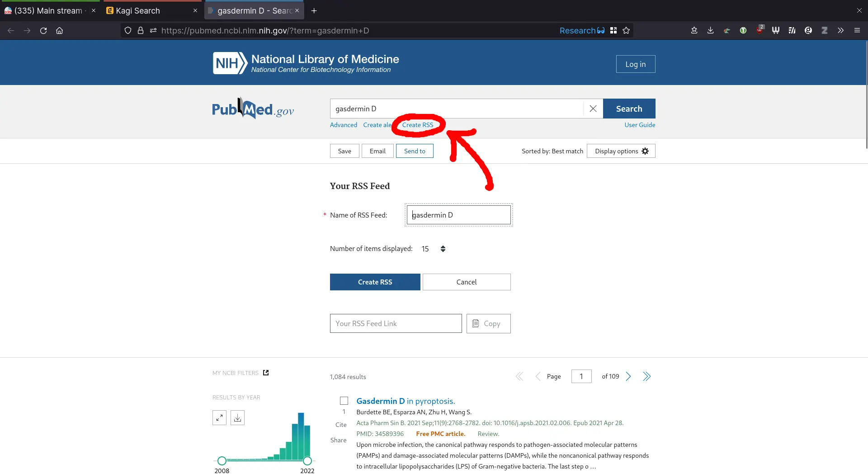
Task: Open Display options menu
Action: 621,151
